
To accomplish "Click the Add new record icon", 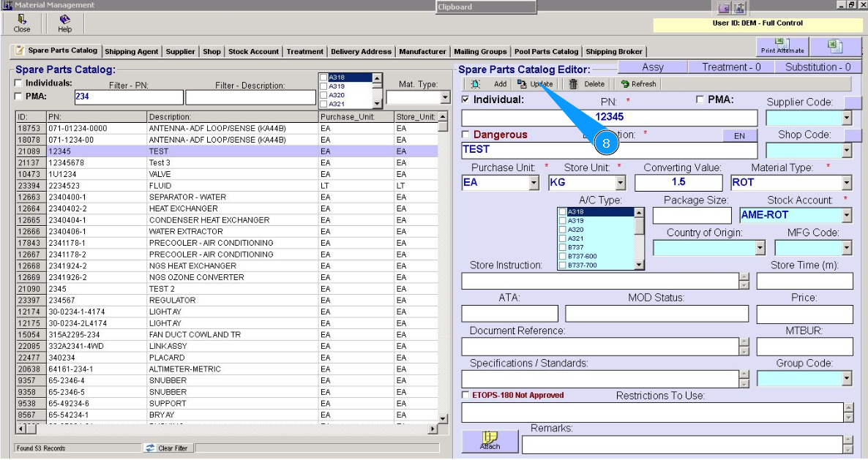I will click(x=477, y=84).
